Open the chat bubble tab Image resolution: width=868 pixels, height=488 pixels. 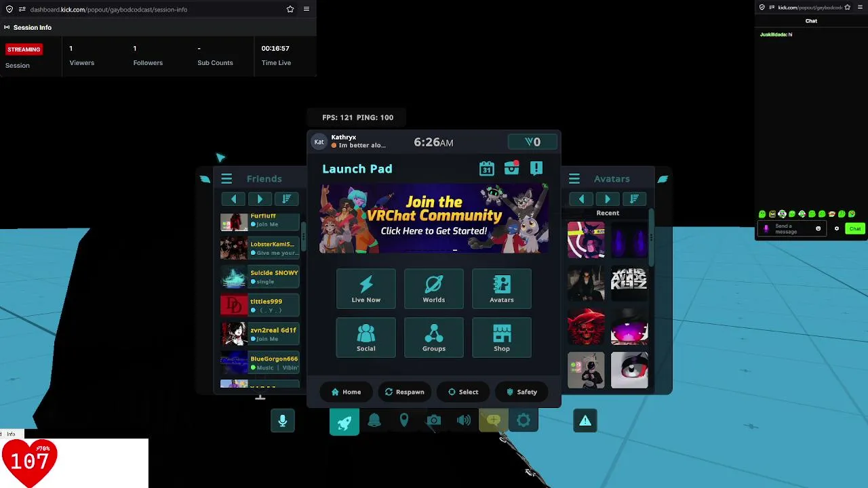click(x=494, y=421)
